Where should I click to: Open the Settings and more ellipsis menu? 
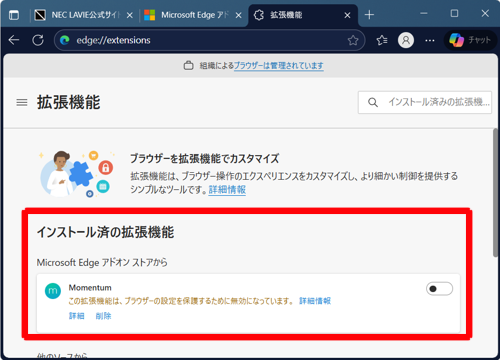tap(430, 40)
